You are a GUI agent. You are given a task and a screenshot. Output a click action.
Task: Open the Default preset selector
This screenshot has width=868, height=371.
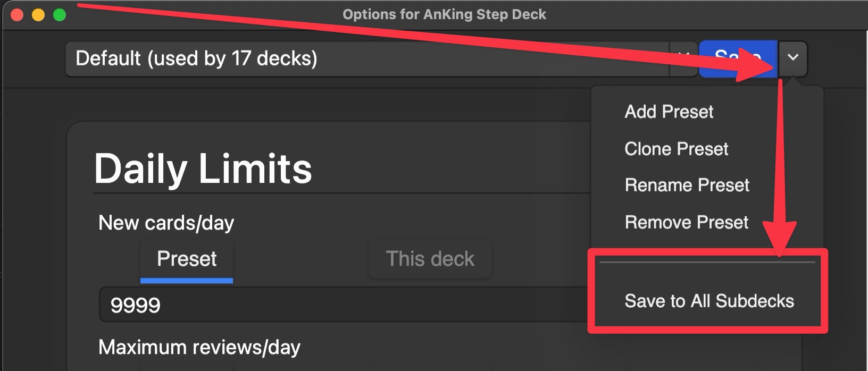367,58
